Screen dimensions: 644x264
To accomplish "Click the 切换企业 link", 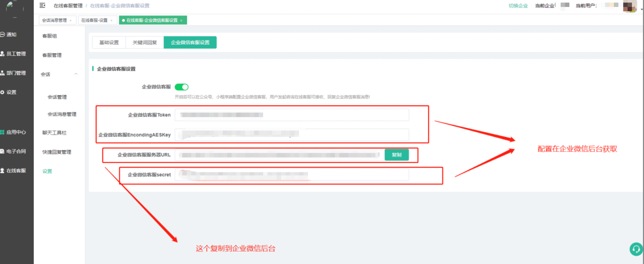I will tap(518, 6).
